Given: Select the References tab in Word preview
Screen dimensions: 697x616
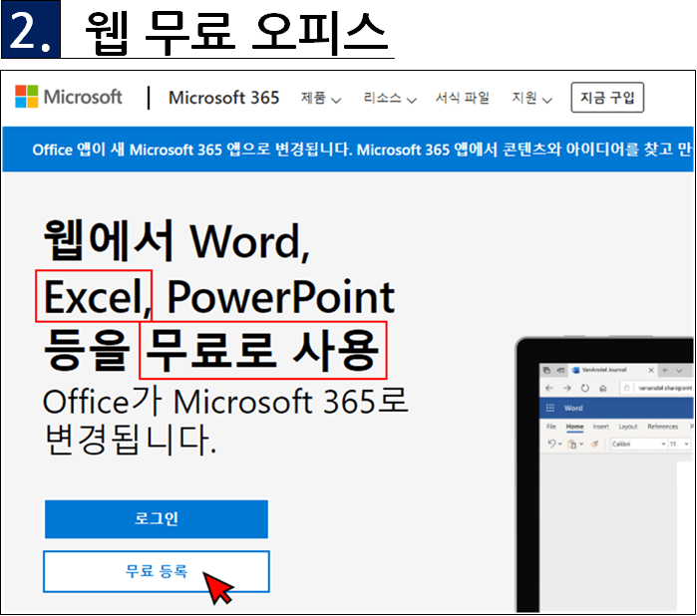Looking at the screenshot, I should pos(663,427).
